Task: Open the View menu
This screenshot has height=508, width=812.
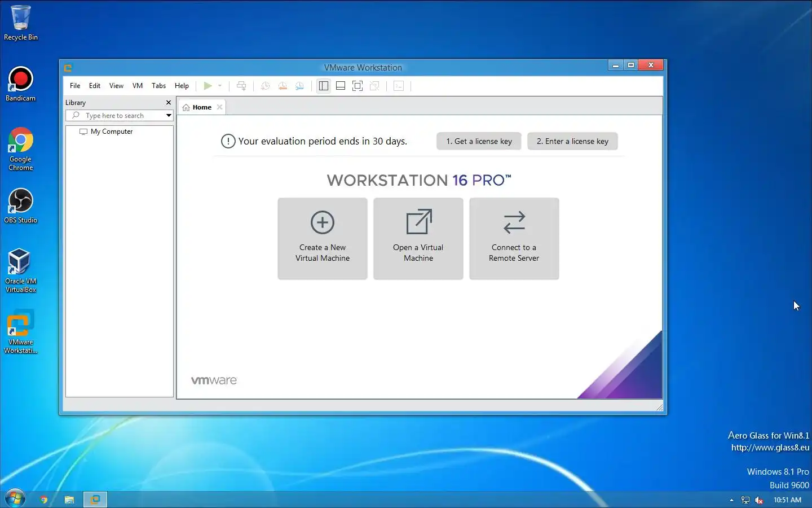Action: [x=116, y=86]
